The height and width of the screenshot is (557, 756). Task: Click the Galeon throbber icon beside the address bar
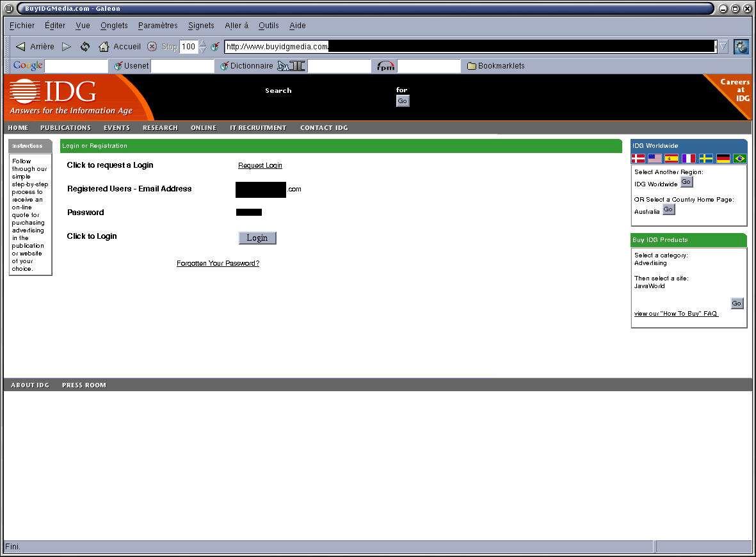[741, 46]
